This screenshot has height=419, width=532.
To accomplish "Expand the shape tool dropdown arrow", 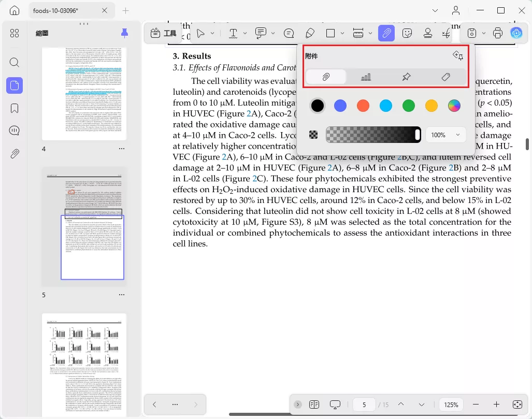I will click(342, 33).
